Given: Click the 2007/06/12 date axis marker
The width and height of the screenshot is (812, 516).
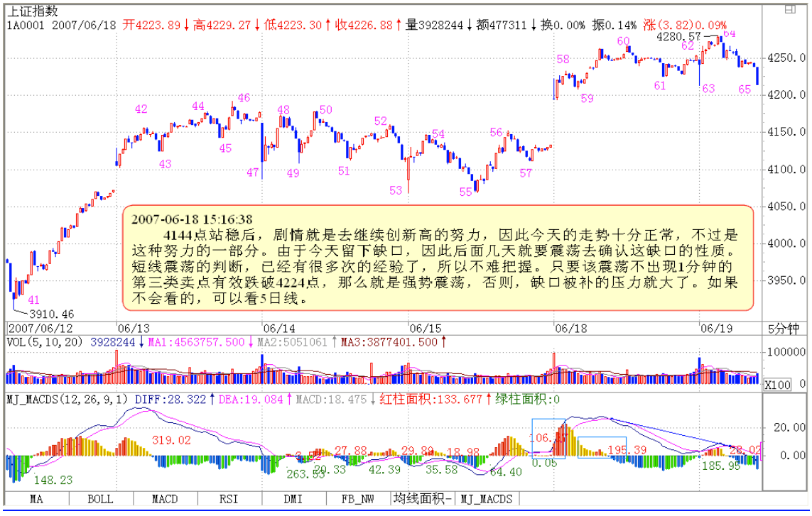Looking at the screenshot, I should pos(41,329).
